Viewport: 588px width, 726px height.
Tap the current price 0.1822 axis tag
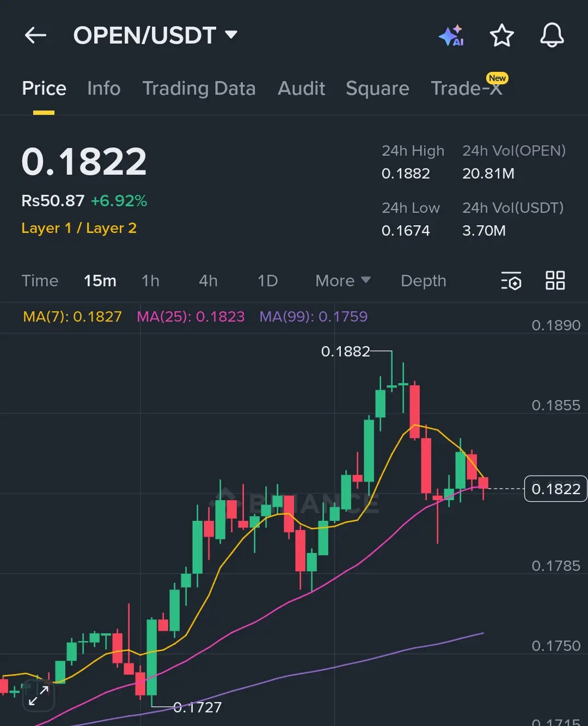pyautogui.click(x=555, y=489)
